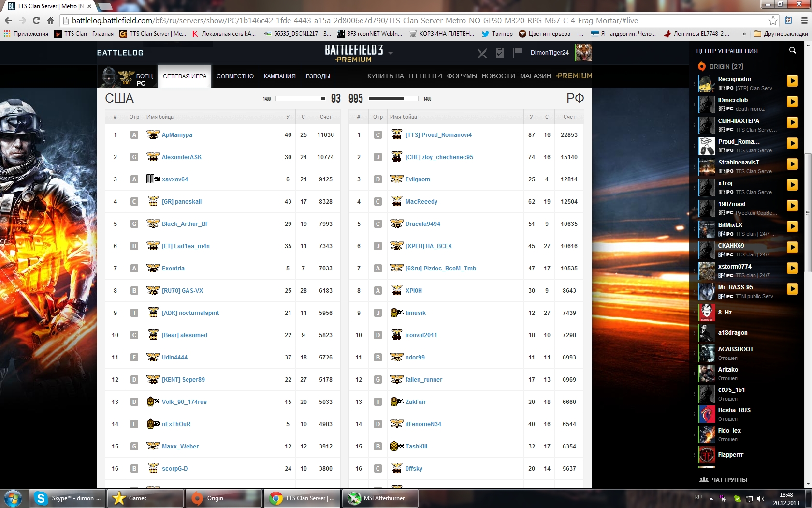Open the Твиттер bookmark
Viewport: 812px width, 508px height.
click(497, 34)
